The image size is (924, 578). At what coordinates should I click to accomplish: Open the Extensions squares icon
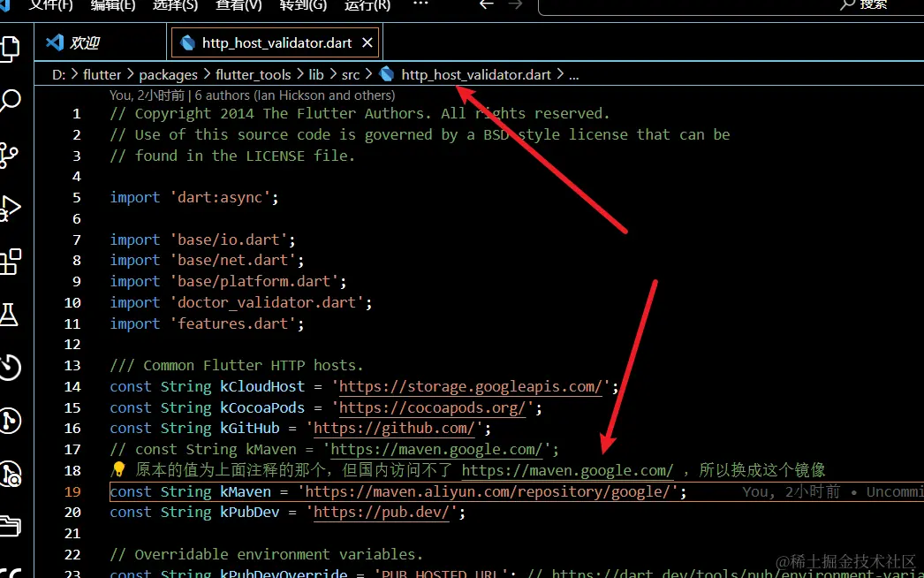(x=10, y=262)
